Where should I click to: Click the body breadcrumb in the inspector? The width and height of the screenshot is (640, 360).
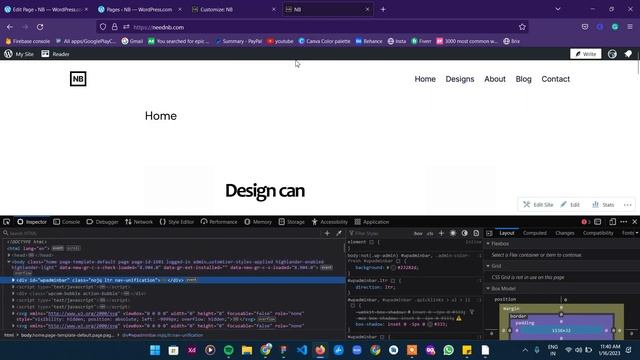68,335
